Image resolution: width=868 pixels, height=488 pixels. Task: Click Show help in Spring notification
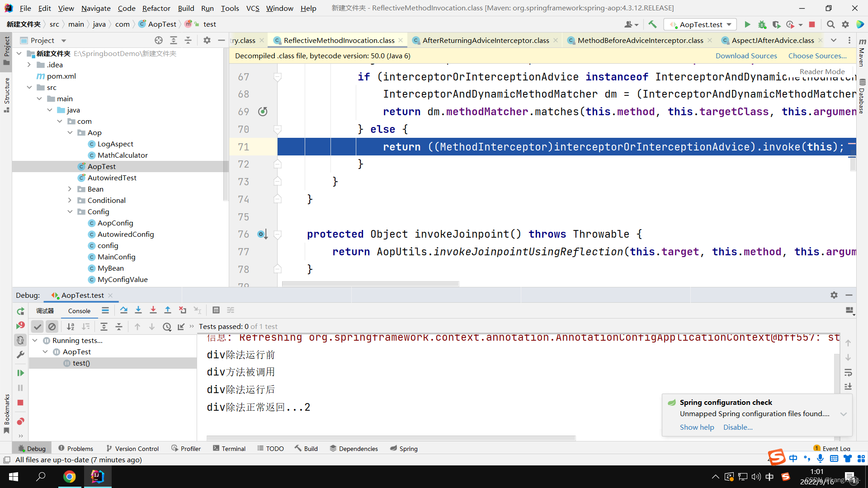[697, 427]
